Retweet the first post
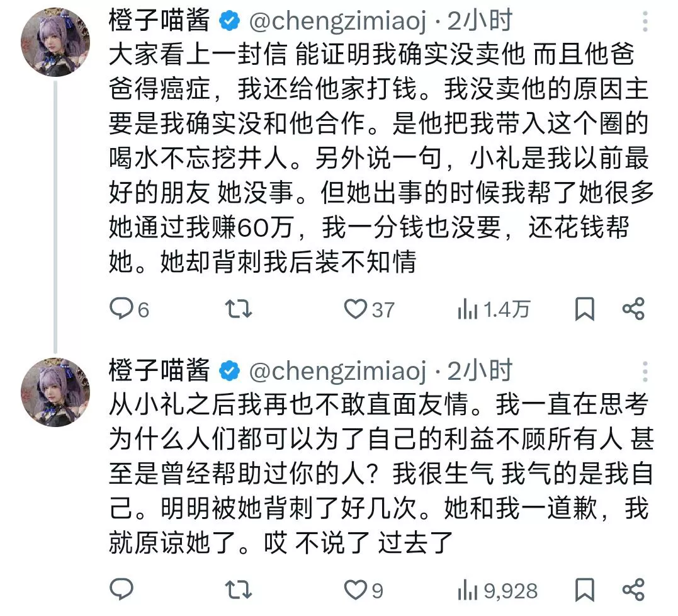The width and height of the screenshot is (678, 616). click(238, 309)
